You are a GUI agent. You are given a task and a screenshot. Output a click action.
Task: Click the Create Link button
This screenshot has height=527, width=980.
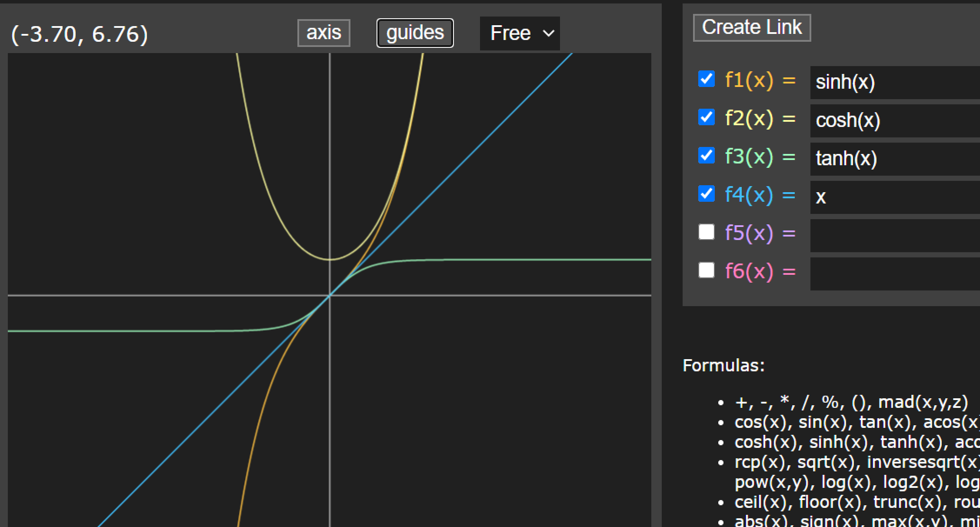[x=752, y=28]
